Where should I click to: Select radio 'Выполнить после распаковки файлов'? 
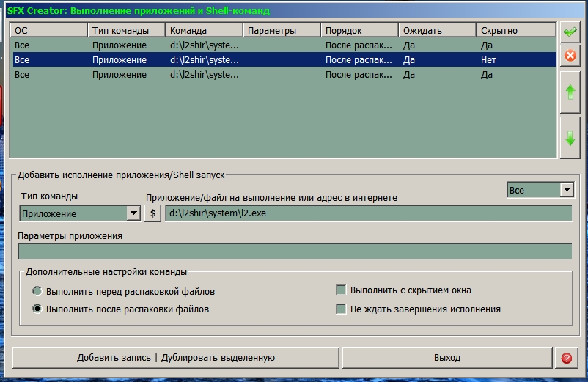[37, 309]
